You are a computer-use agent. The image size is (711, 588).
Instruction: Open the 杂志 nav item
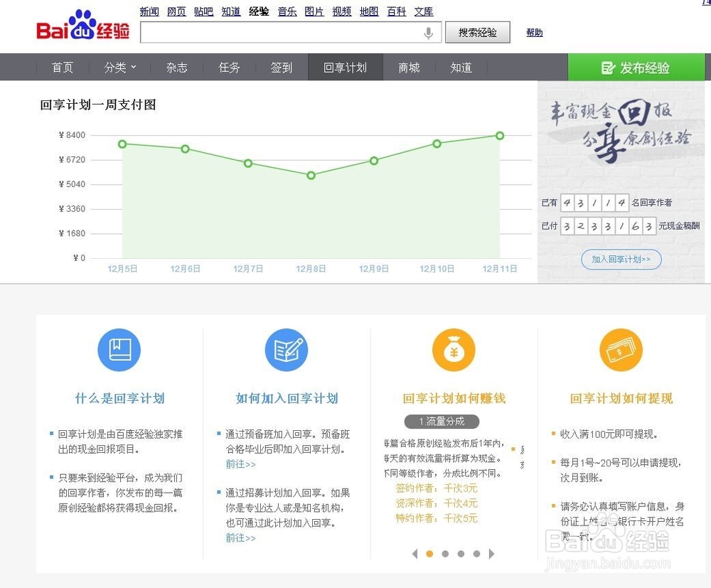(177, 68)
